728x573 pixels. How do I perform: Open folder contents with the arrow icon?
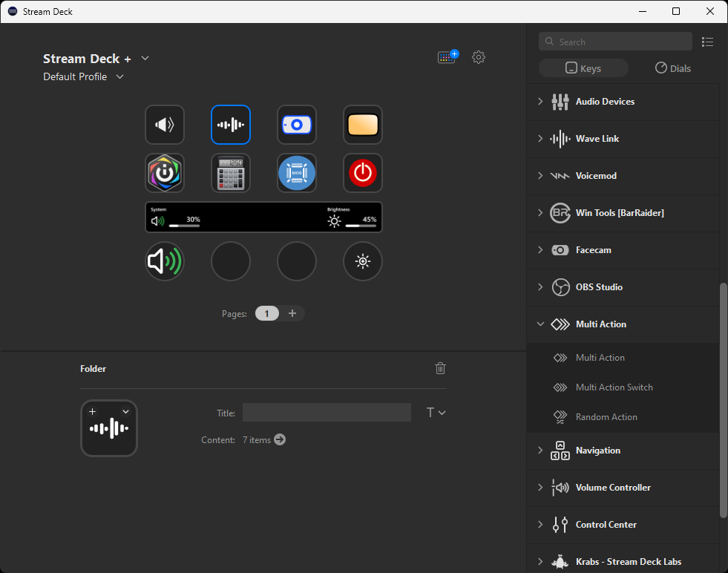[280, 439]
